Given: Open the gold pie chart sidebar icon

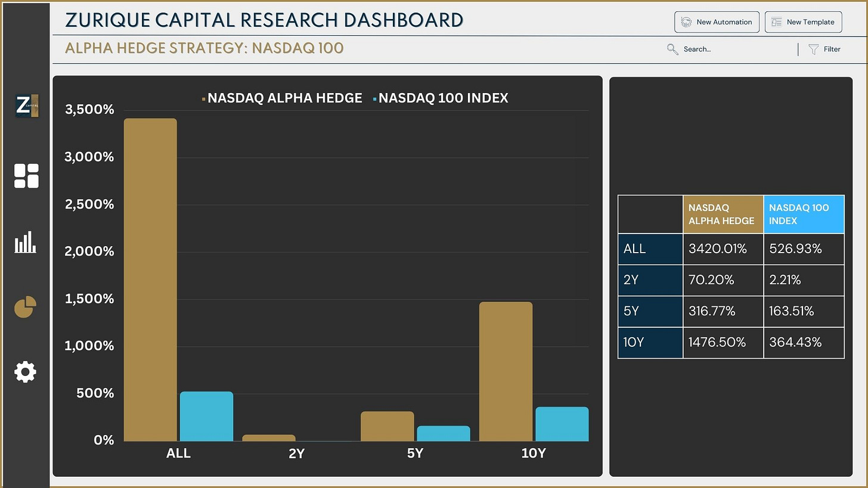Looking at the screenshot, I should pos(26,307).
